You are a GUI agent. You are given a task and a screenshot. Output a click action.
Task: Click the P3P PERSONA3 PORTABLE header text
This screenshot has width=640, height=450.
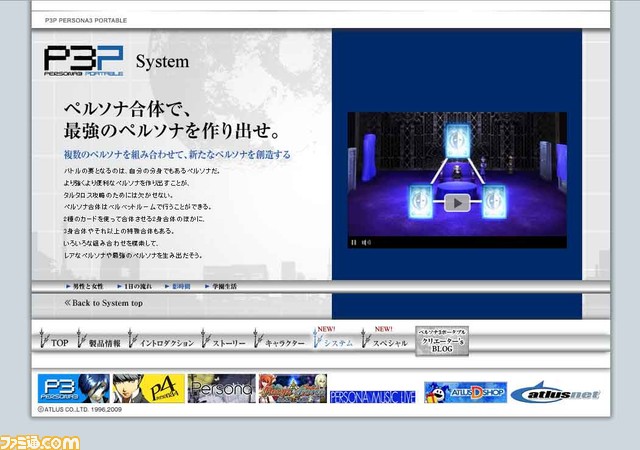[86, 20]
